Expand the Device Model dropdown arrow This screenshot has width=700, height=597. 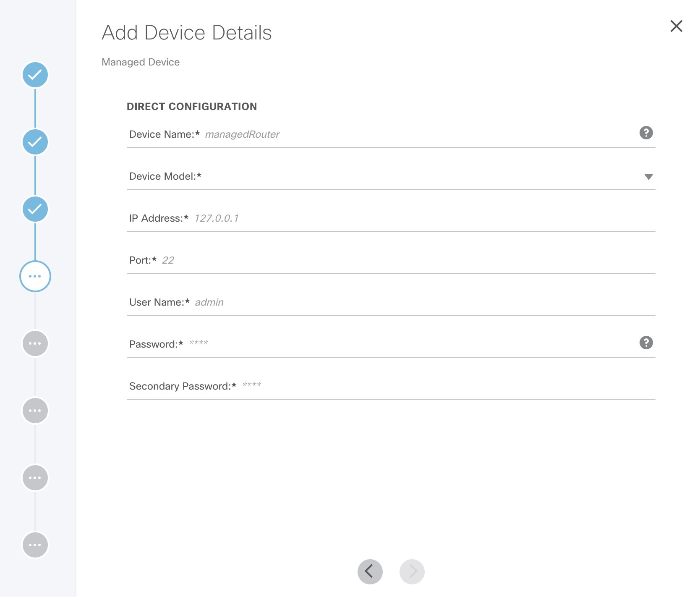click(648, 177)
